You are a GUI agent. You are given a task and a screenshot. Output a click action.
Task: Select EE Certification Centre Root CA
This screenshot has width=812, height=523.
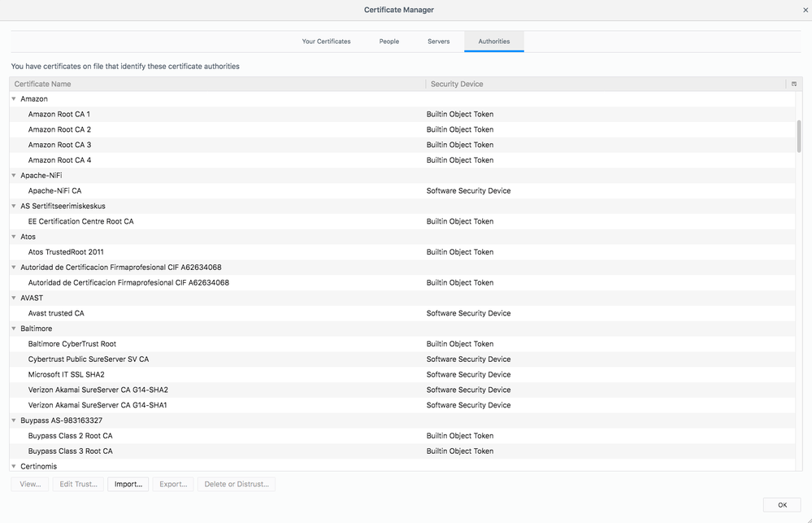[402, 221]
